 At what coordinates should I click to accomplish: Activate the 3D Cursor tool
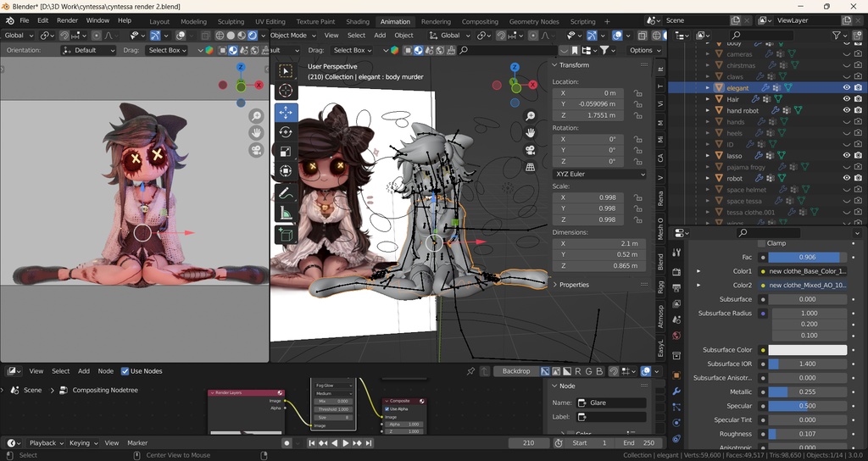tap(286, 90)
